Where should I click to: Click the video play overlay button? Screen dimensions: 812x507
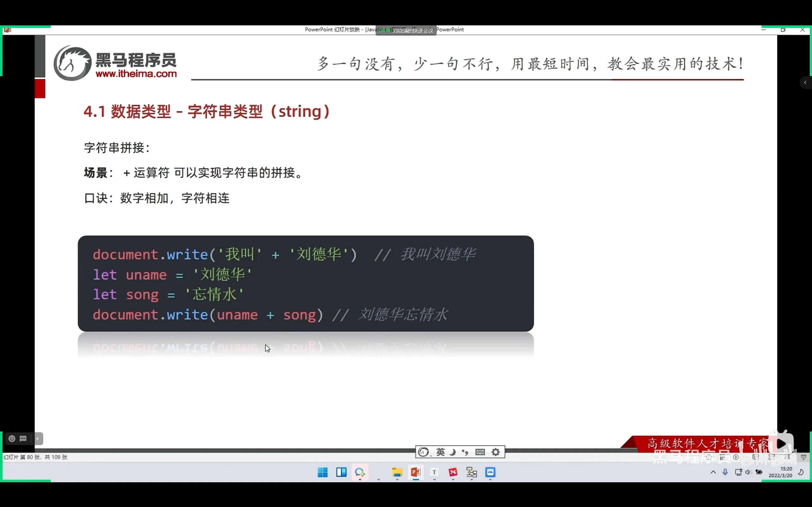(x=781, y=444)
